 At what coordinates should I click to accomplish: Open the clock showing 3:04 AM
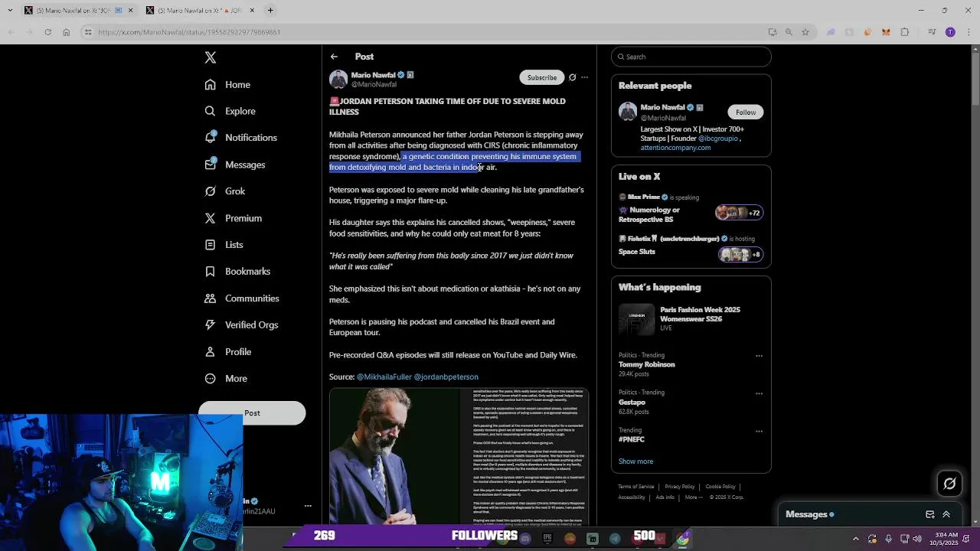(x=946, y=539)
